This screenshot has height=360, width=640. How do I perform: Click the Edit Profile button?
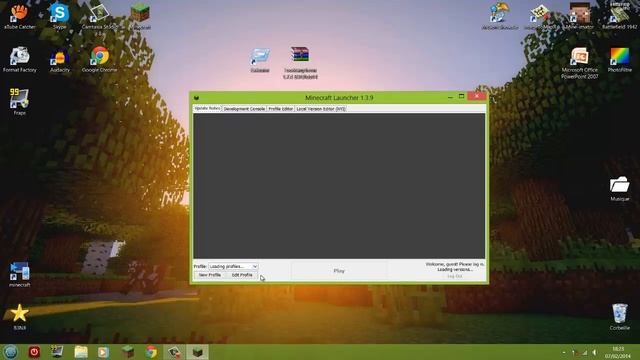coord(242,275)
